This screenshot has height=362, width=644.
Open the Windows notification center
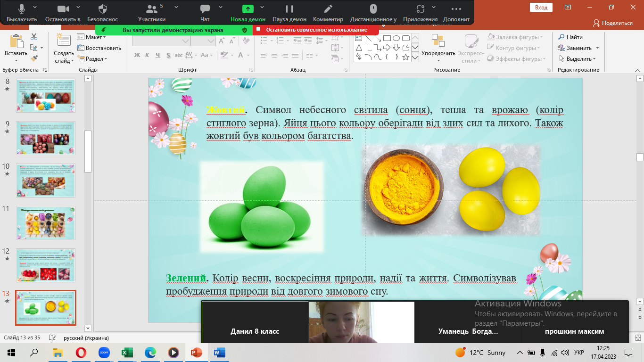pyautogui.click(x=628, y=352)
